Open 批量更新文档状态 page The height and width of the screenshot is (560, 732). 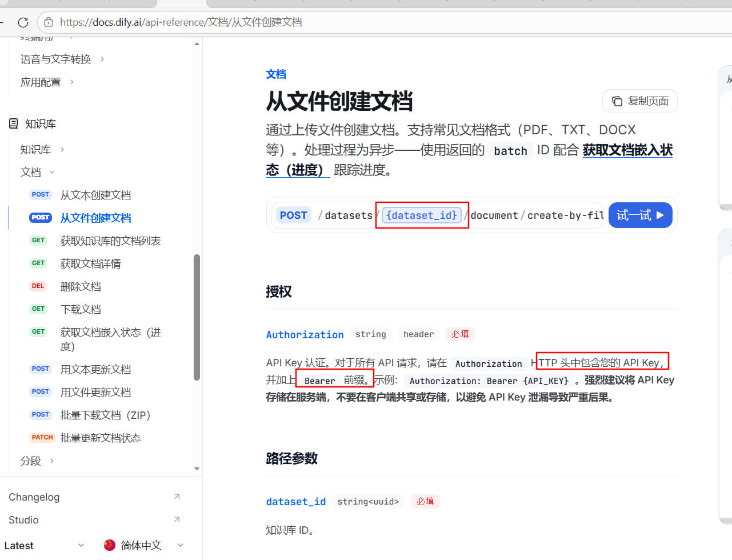[x=101, y=438]
